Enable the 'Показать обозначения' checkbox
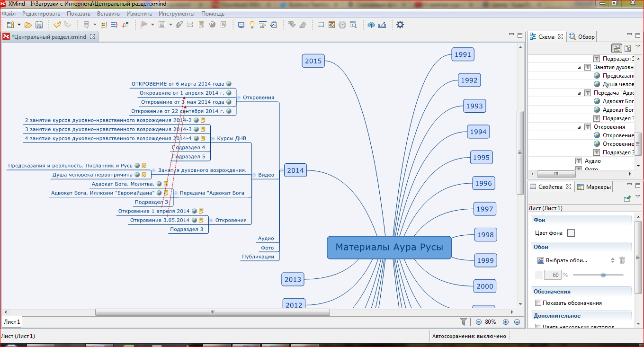The width and height of the screenshot is (644, 347). 538,303
